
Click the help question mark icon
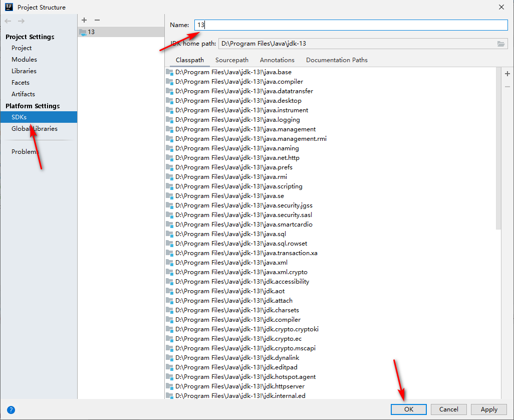point(11,409)
